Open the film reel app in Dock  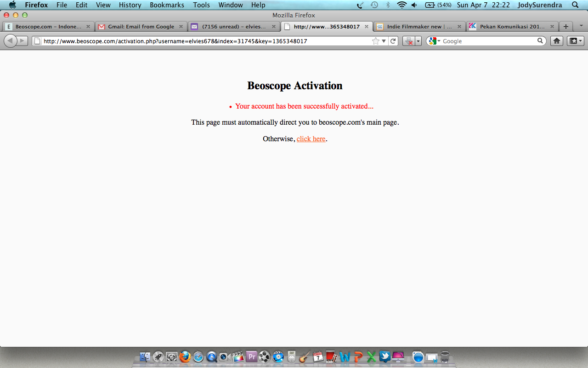265,356
